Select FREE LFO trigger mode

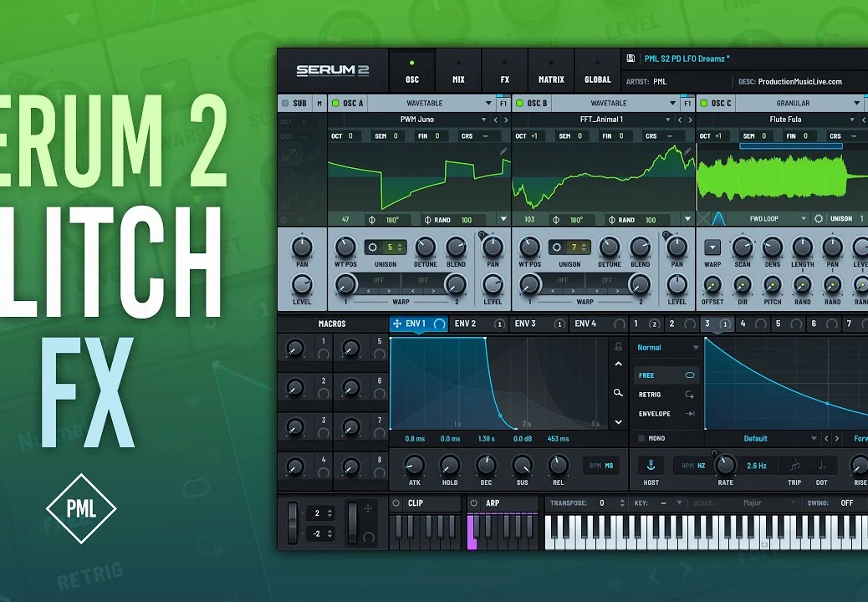click(666, 375)
